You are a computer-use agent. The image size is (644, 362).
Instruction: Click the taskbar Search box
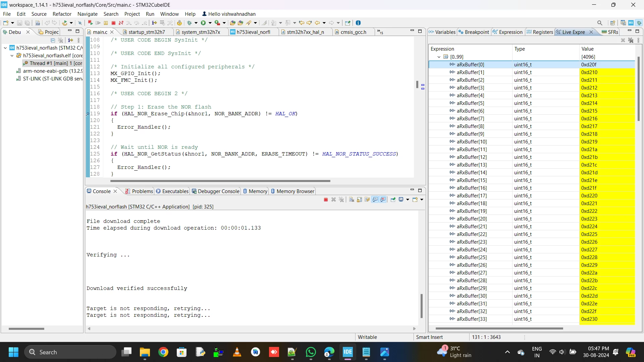coord(70,352)
